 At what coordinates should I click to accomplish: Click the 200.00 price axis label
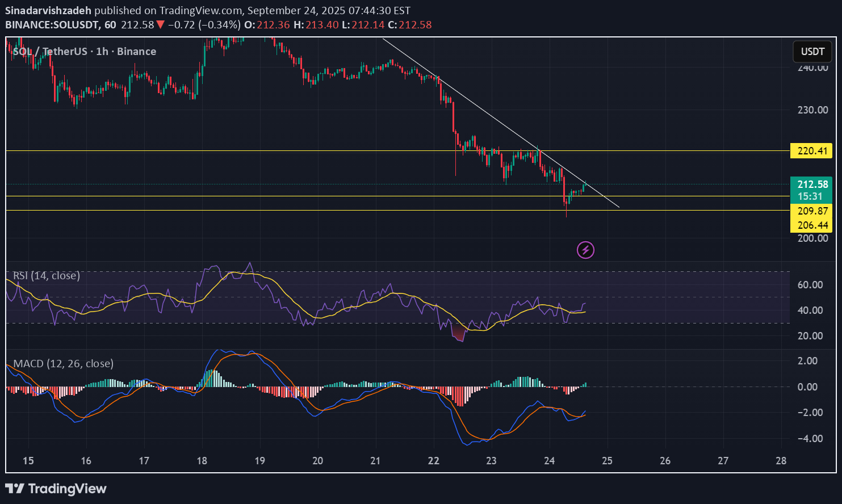(812, 238)
